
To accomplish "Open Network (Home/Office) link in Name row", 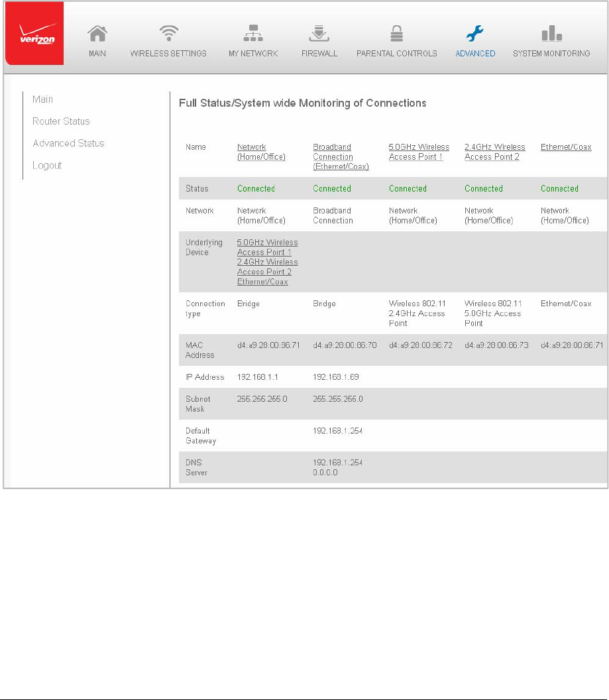I will coord(261,152).
